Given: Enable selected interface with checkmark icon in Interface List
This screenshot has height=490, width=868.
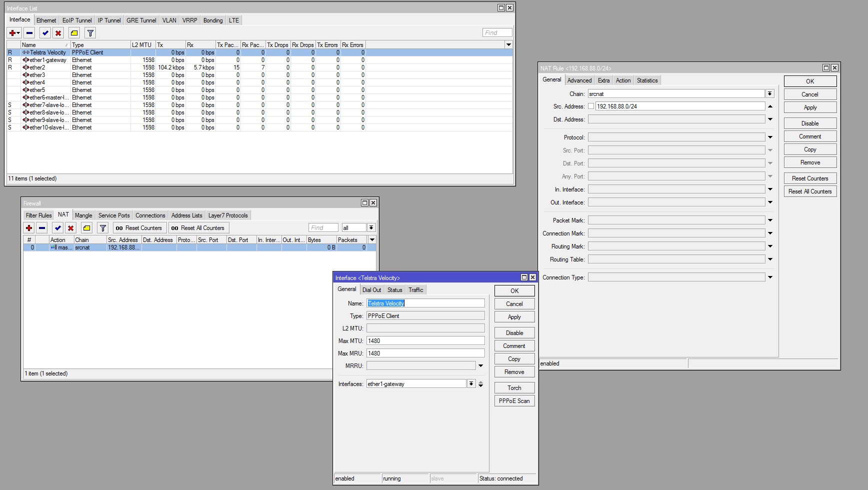Looking at the screenshot, I should click(45, 33).
